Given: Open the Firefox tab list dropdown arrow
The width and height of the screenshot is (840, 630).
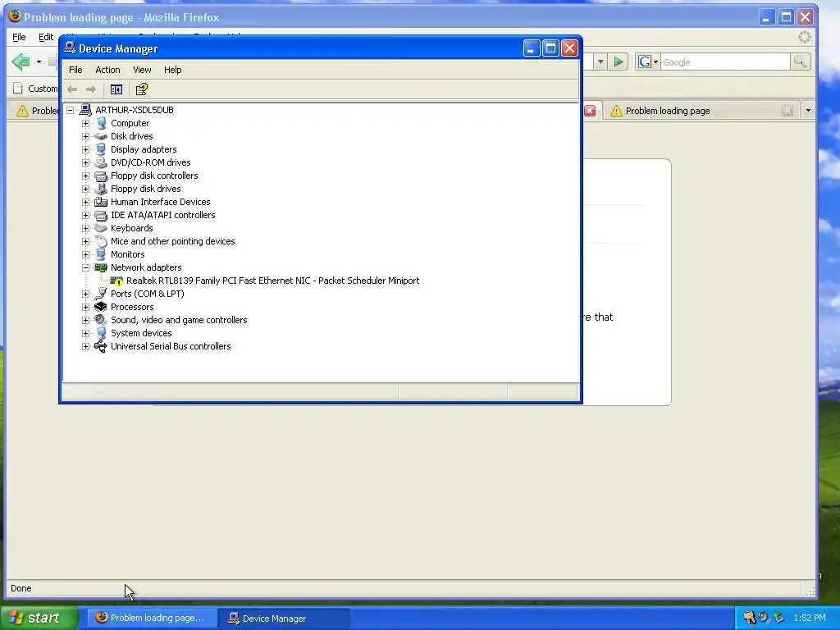Looking at the screenshot, I should [808, 111].
